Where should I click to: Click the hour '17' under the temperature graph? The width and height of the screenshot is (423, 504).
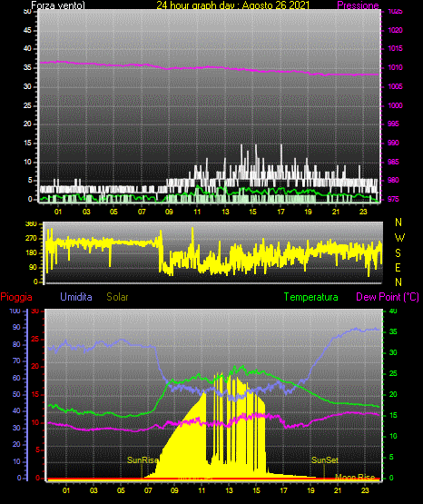283,490
